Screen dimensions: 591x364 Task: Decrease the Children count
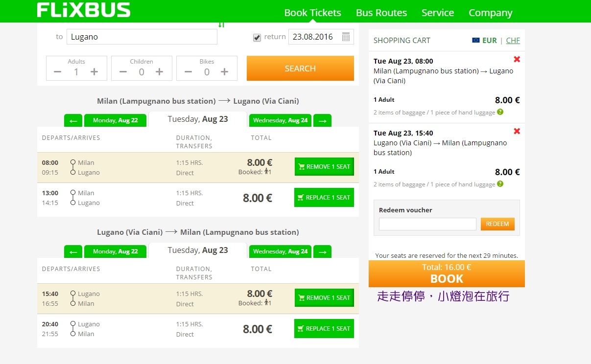tap(123, 72)
